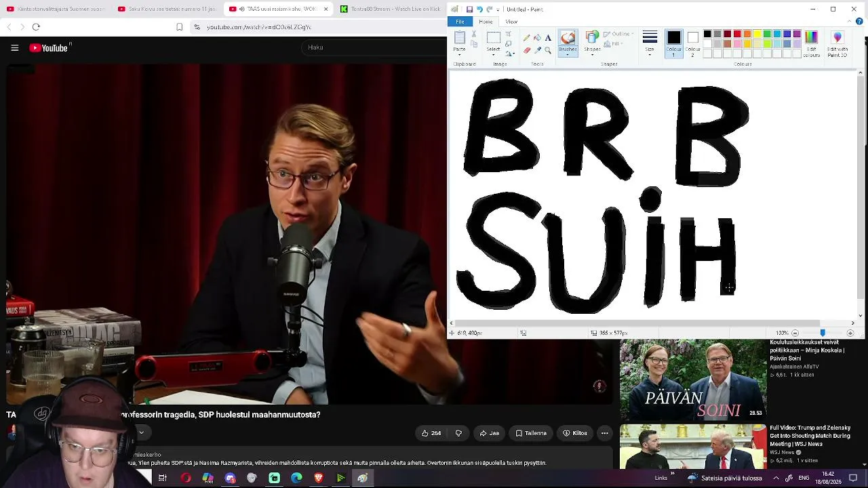Like the video with 264 likes

[431, 433]
